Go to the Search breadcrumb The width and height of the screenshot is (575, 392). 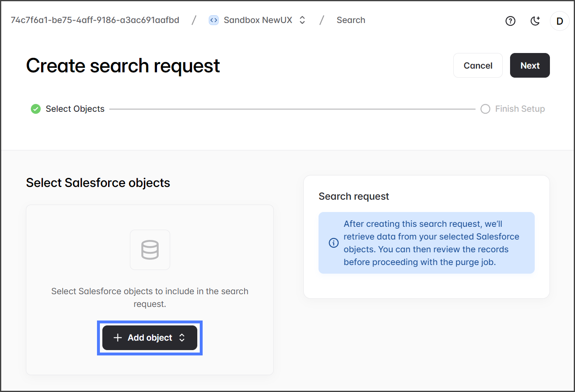[x=351, y=20]
